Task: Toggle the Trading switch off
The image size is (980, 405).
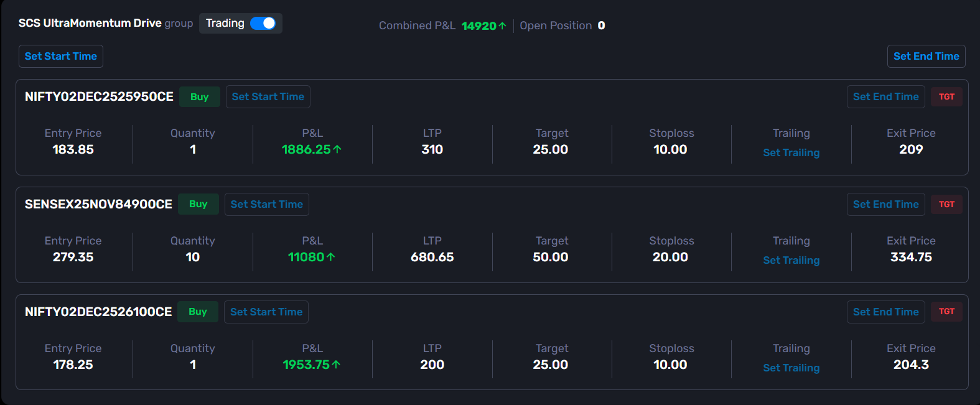Action: (x=263, y=23)
